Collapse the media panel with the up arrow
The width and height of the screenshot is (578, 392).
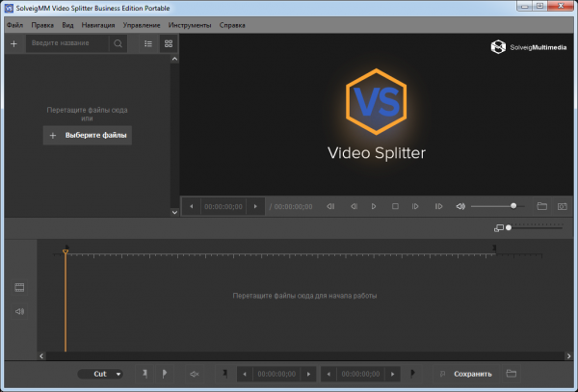(174, 59)
